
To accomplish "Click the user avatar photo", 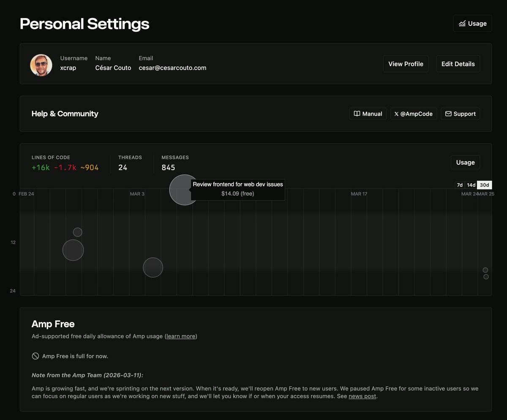I will click(x=41, y=65).
